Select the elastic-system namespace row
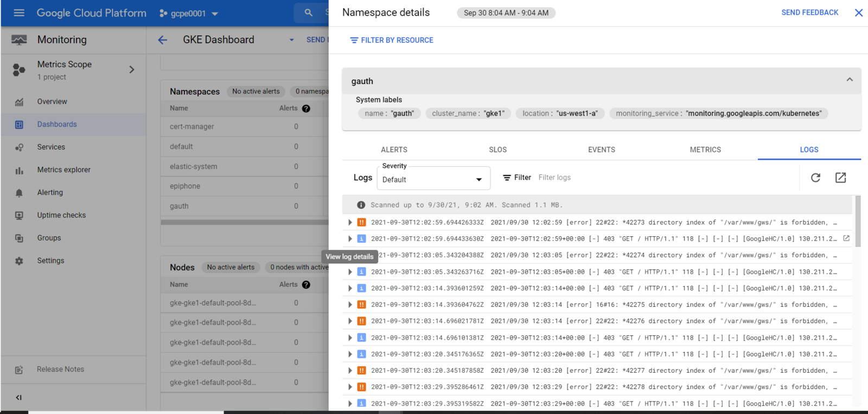Image resolution: width=868 pixels, height=414 pixels. click(245, 166)
